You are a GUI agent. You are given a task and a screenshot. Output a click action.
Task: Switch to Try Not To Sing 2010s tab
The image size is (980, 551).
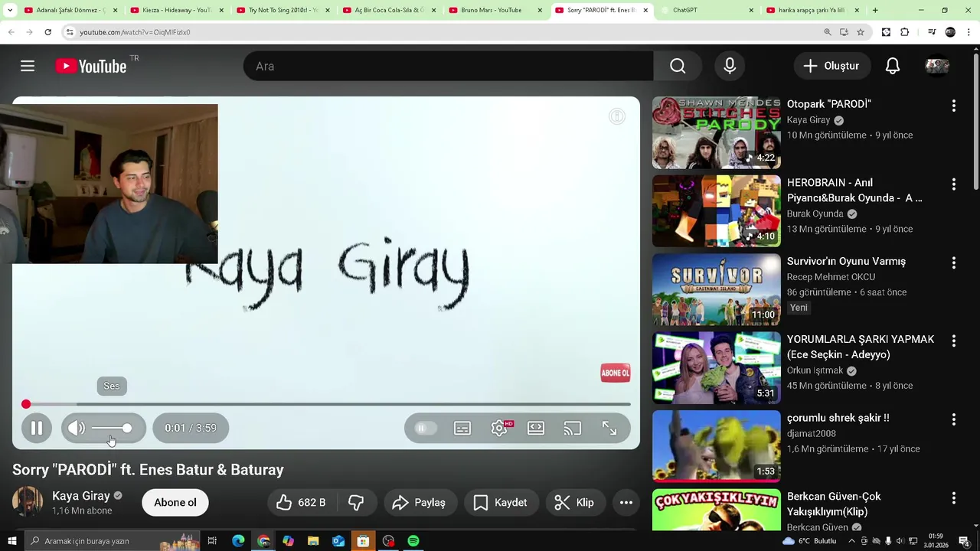282,10
